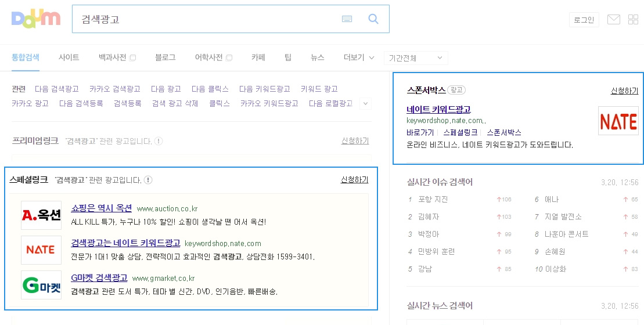Click related keyword 검색등록

click(x=127, y=103)
